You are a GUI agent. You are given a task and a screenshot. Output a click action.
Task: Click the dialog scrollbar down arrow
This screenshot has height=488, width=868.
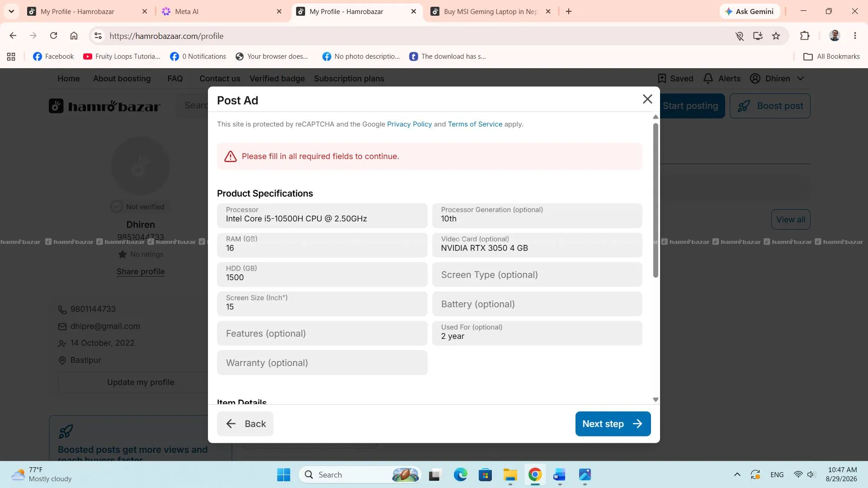[x=656, y=400]
